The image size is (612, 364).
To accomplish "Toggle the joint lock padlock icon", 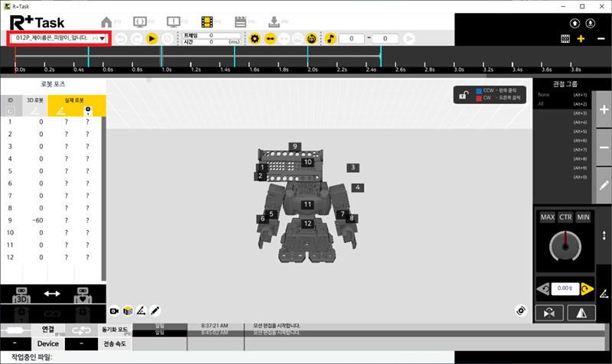I will (463, 95).
